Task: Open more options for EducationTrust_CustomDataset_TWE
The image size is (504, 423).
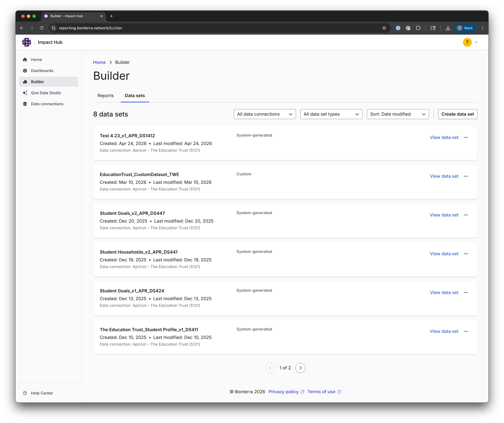Action: point(466,176)
